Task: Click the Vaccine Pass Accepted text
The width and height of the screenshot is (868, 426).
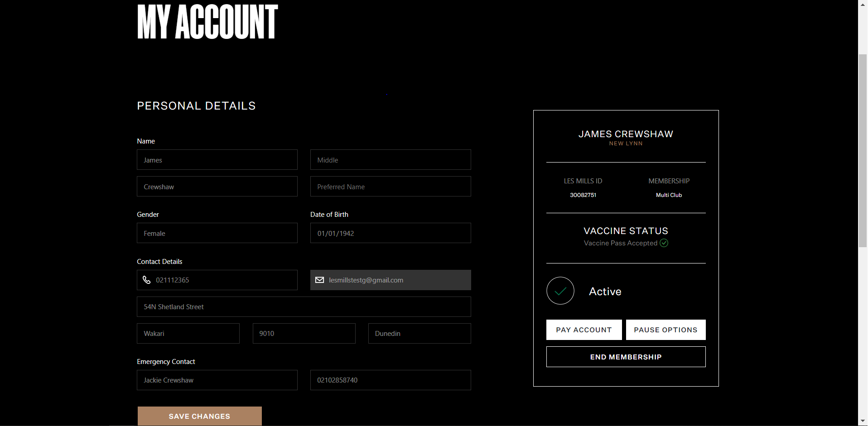Action: pyautogui.click(x=620, y=243)
